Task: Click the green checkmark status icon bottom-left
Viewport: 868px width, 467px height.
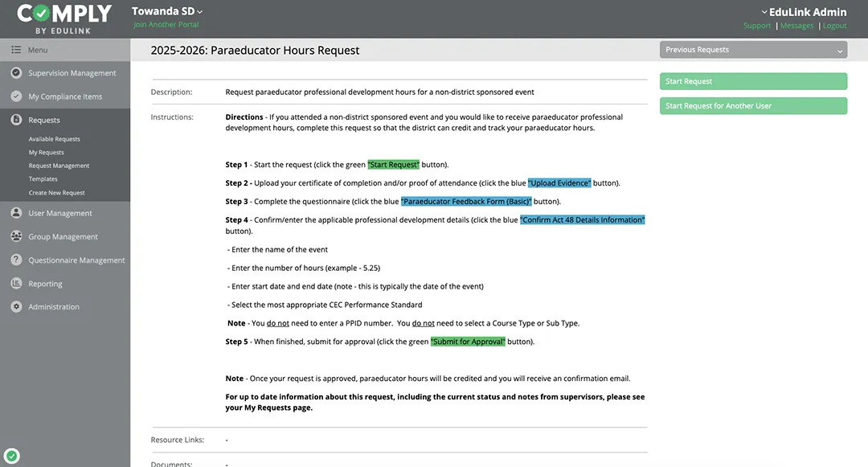Action: pos(12,456)
